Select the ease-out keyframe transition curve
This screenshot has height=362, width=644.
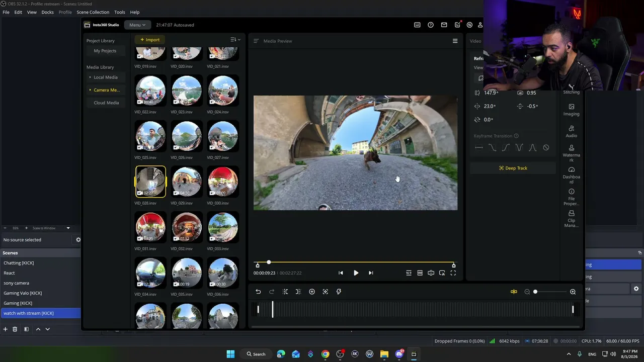pyautogui.click(x=493, y=148)
